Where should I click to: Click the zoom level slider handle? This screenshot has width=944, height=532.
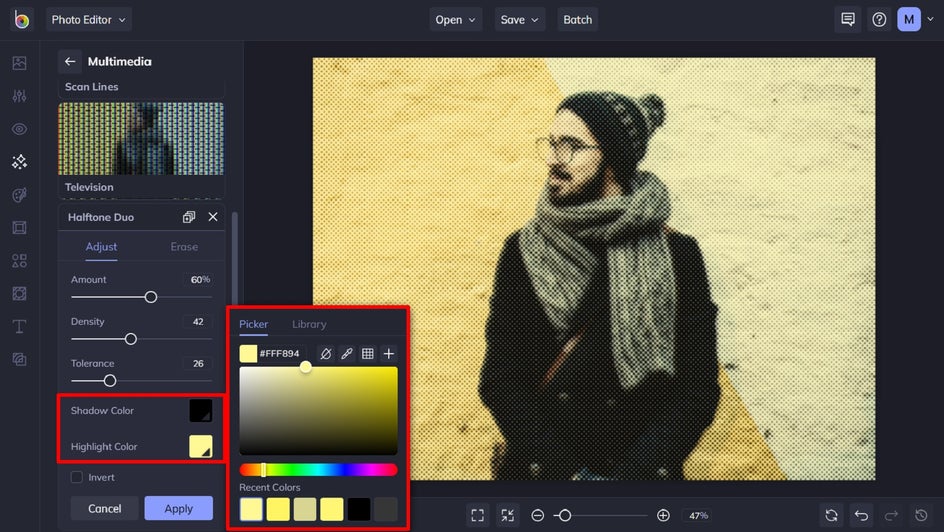(565, 515)
